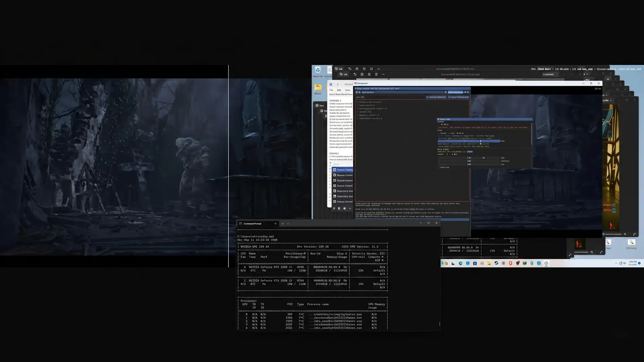Adjust the blue slider bar in Toxus panel
Image resolution: width=644 pixels, height=362 pixels.
(469, 141)
